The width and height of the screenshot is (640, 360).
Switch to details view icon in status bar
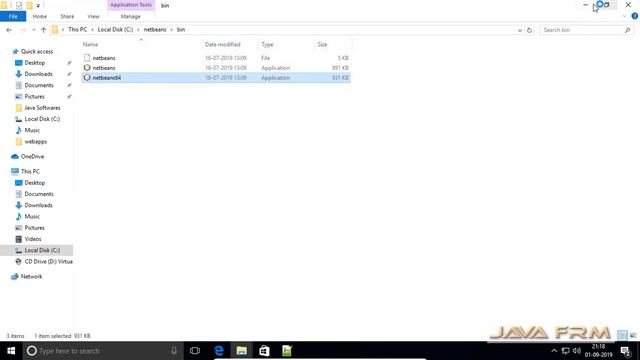pyautogui.click(x=622, y=335)
